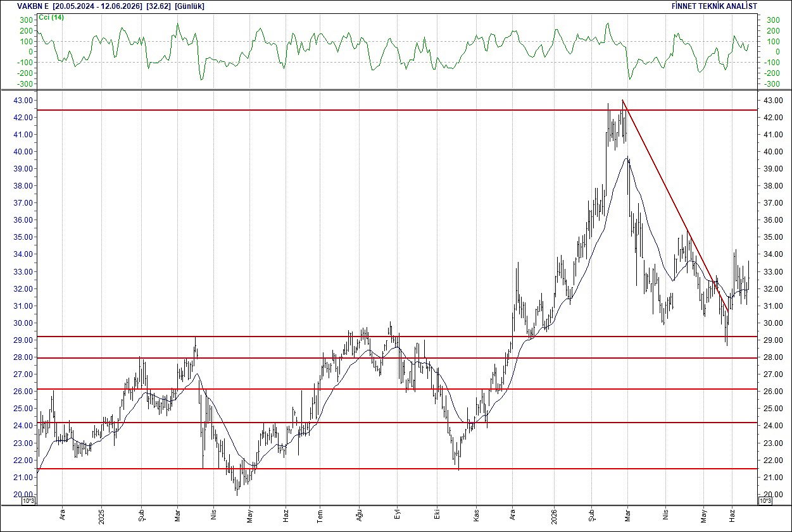Viewport: 792px width, 532px height.
Task: Select the red horizontal line near 21.50
Action: 396,469
